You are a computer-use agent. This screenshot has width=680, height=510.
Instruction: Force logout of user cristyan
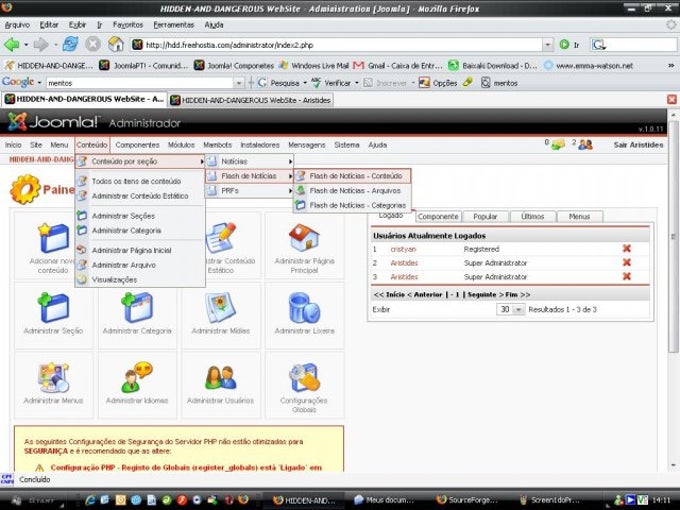pos(627,248)
